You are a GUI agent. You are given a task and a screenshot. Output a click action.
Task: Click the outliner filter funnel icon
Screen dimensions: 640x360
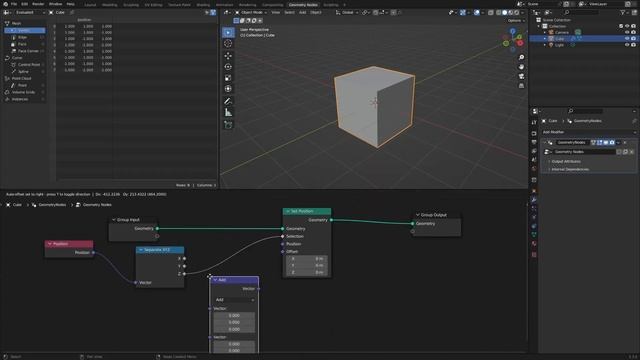(623, 13)
